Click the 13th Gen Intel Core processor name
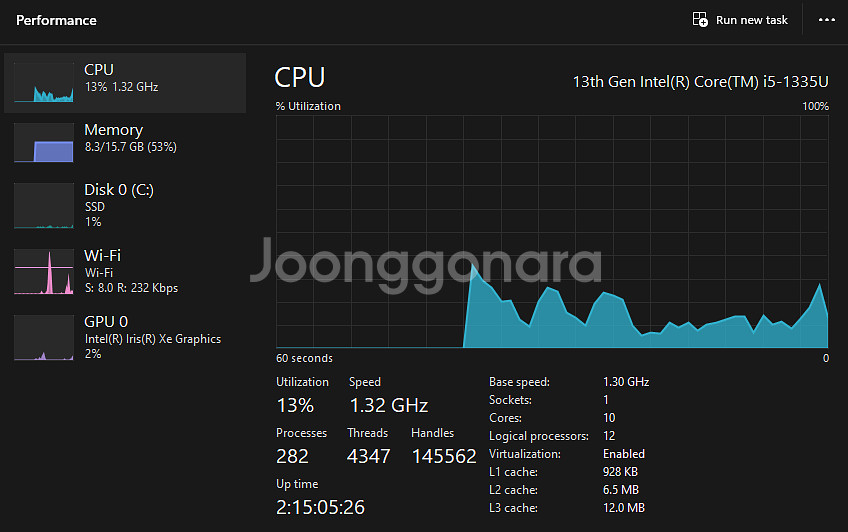The image size is (848, 532). tap(700, 82)
